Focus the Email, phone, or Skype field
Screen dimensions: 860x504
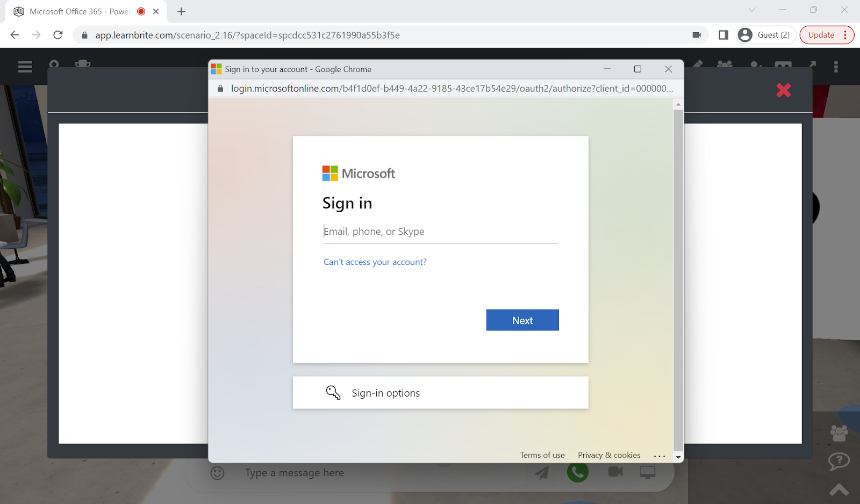click(440, 232)
